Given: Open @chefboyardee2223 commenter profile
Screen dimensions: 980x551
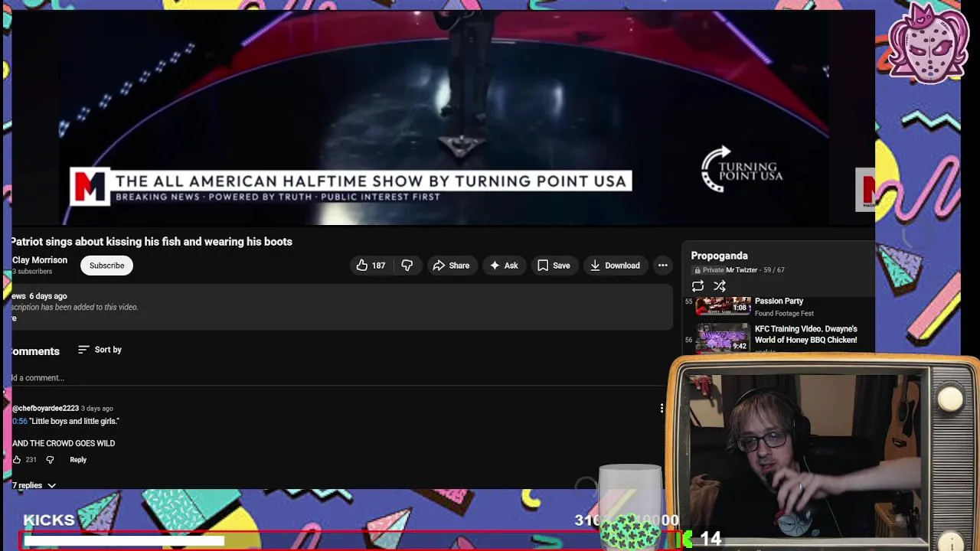Looking at the screenshot, I should 45,409.
